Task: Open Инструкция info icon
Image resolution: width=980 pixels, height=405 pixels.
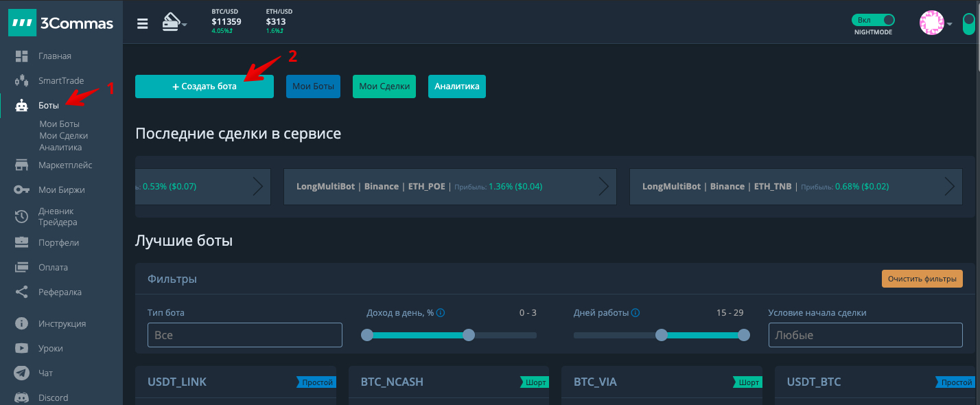Action: pyautogui.click(x=21, y=324)
